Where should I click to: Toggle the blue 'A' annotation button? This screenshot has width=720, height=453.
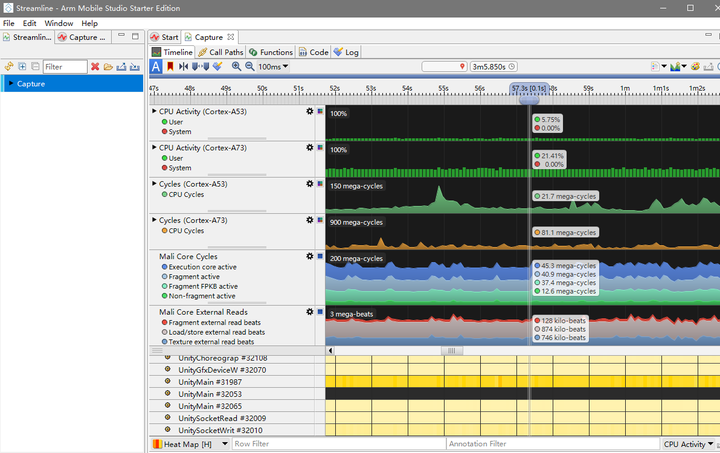[x=156, y=67]
